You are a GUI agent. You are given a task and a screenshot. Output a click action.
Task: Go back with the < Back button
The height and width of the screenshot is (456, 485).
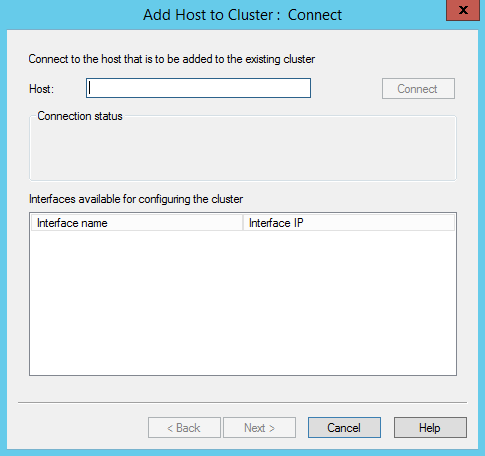[x=184, y=428]
